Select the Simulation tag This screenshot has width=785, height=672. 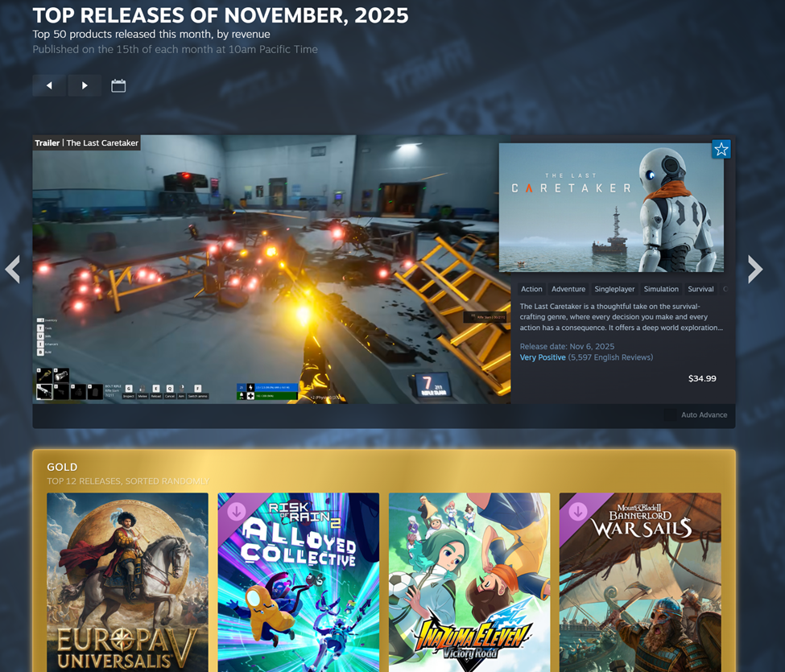(x=661, y=289)
